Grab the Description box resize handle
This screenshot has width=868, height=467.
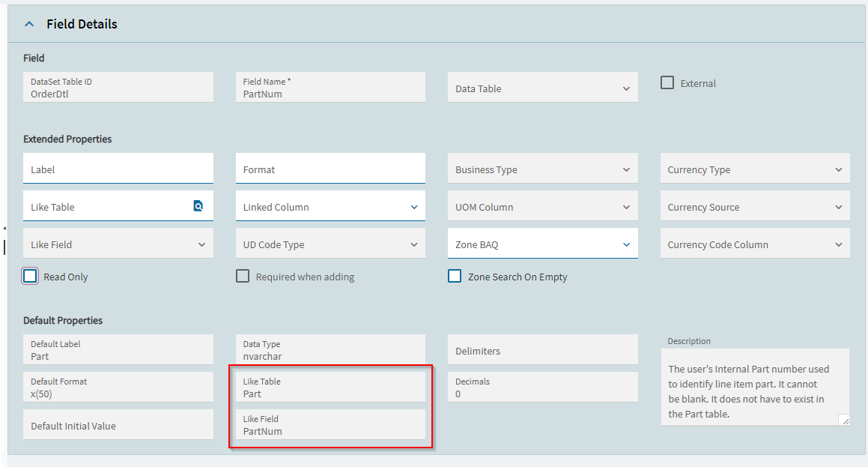point(845,421)
